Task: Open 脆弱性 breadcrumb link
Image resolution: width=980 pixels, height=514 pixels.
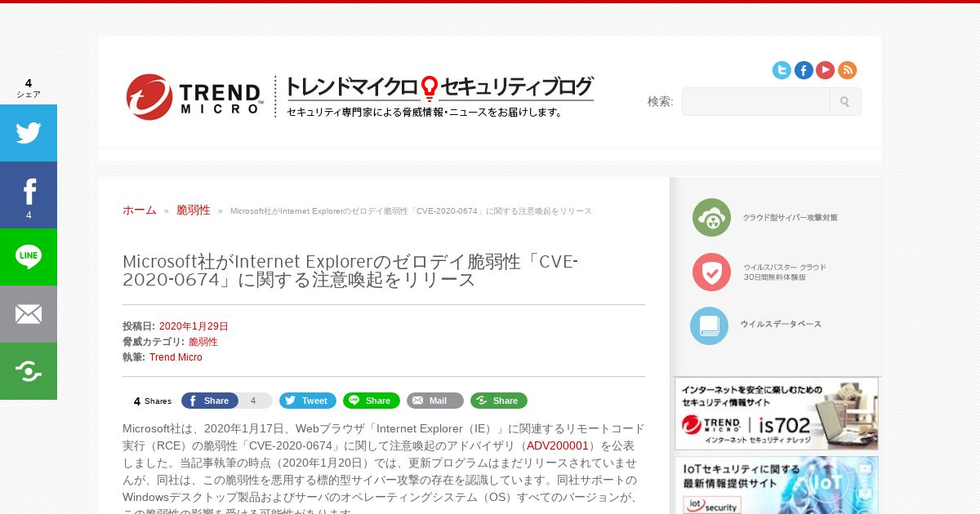Action: click(194, 210)
